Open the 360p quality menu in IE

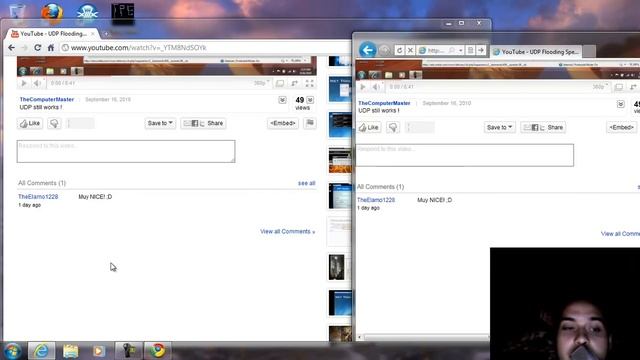coord(600,87)
